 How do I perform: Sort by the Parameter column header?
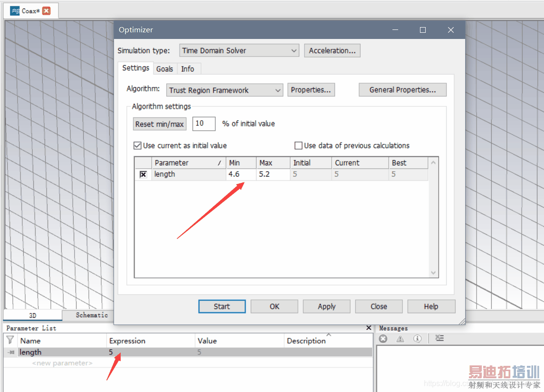(189, 163)
